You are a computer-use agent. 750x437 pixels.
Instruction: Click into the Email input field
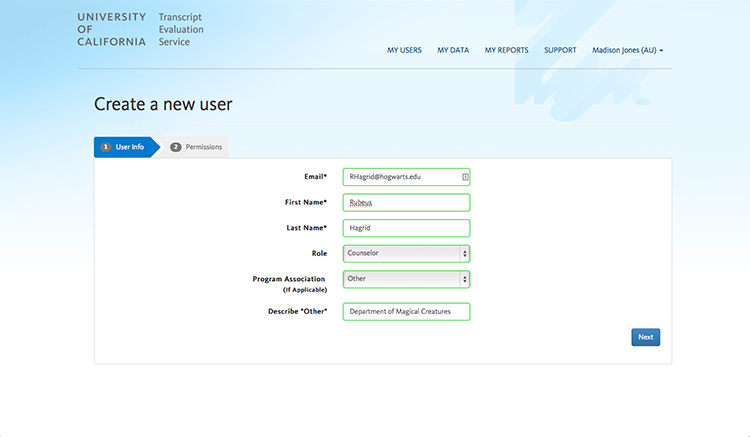click(406, 177)
